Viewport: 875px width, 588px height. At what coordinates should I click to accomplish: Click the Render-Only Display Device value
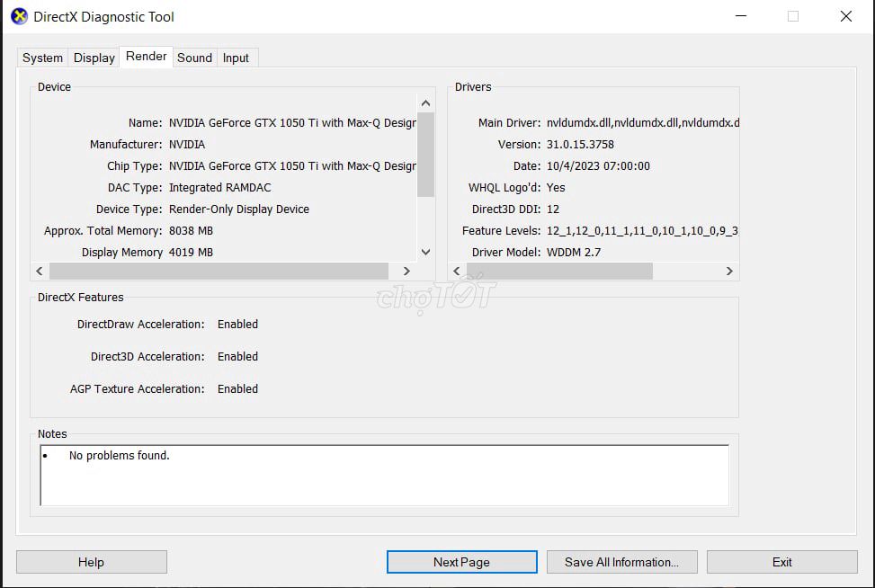(x=239, y=209)
